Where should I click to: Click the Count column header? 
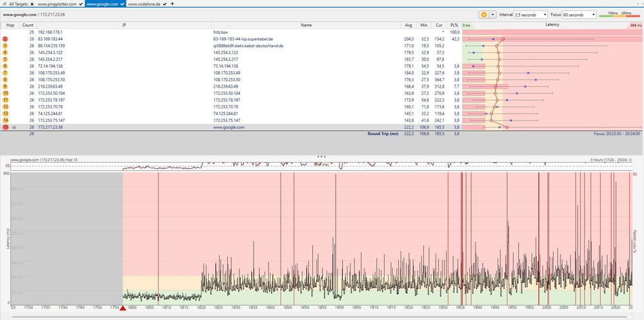28,25
